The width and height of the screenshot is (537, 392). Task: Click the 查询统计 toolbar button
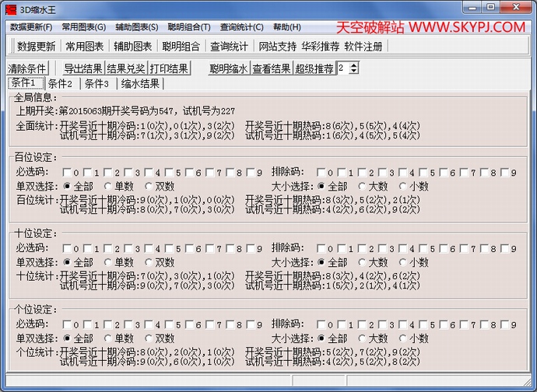tap(229, 46)
